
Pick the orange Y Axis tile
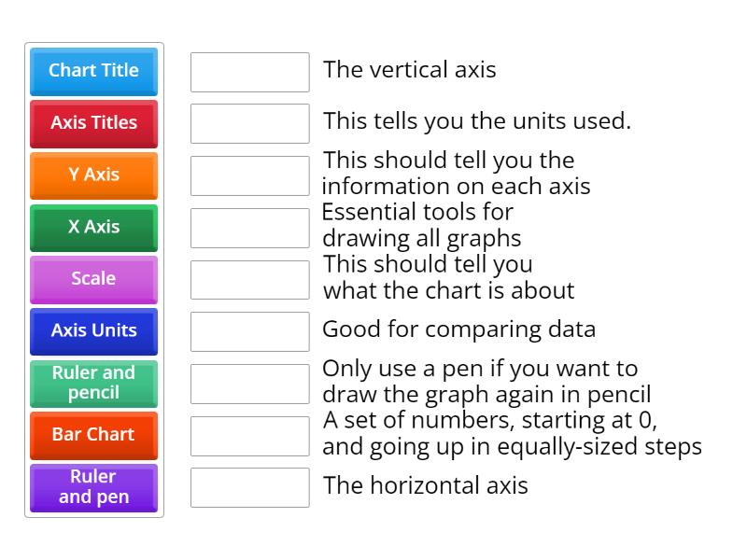(x=93, y=175)
